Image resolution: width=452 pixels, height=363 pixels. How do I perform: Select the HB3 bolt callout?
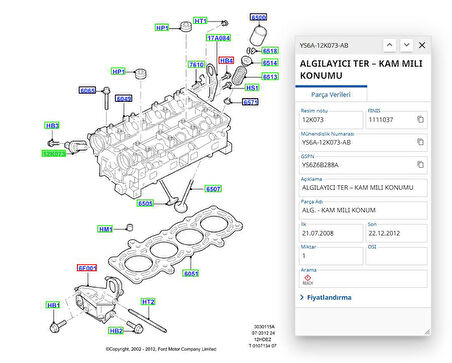tap(52, 126)
